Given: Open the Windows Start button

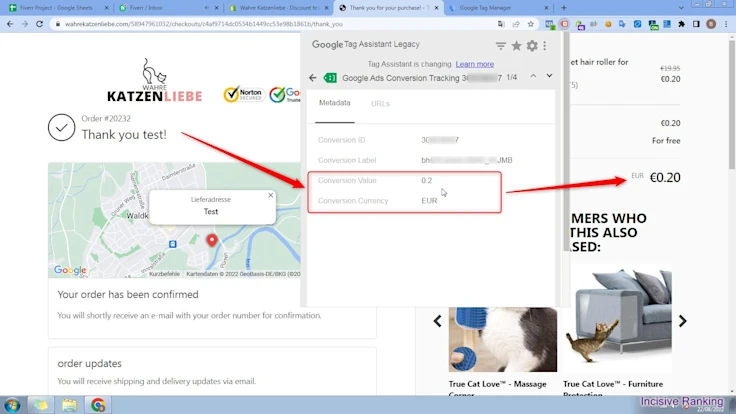Looking at the screenshot, I should click(13, 405).
